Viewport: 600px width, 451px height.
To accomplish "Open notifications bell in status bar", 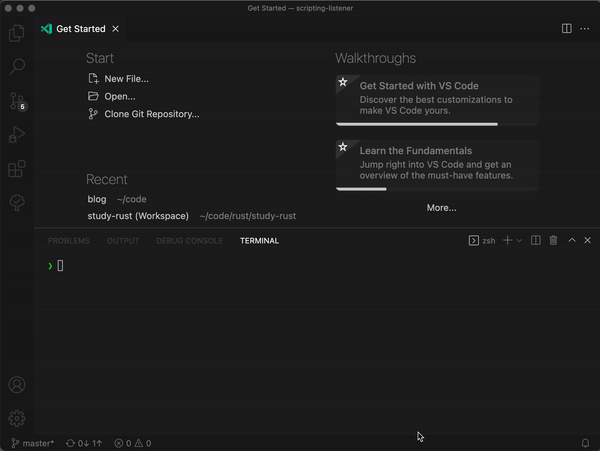I will pos(585,443).
